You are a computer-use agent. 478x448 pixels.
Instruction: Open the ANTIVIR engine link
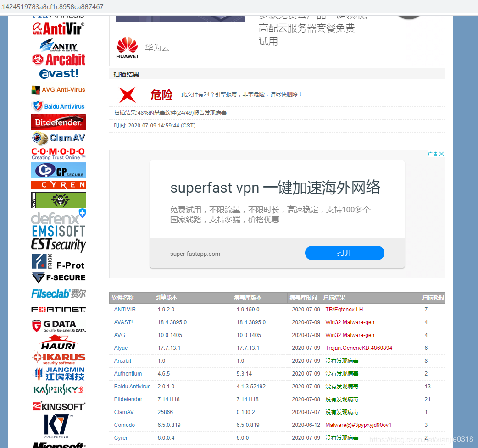[x=125, y=310]
